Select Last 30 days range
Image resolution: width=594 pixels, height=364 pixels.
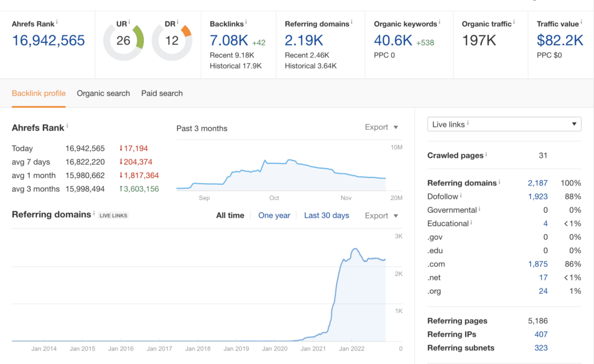click(x=327, y=215)
